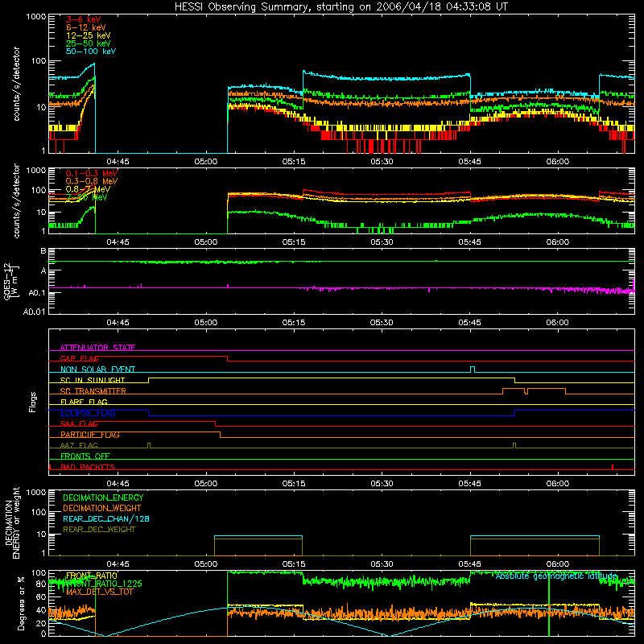
Task: Click the REAR_DEC_WEIGHT legend label
Action: point(99,530)
